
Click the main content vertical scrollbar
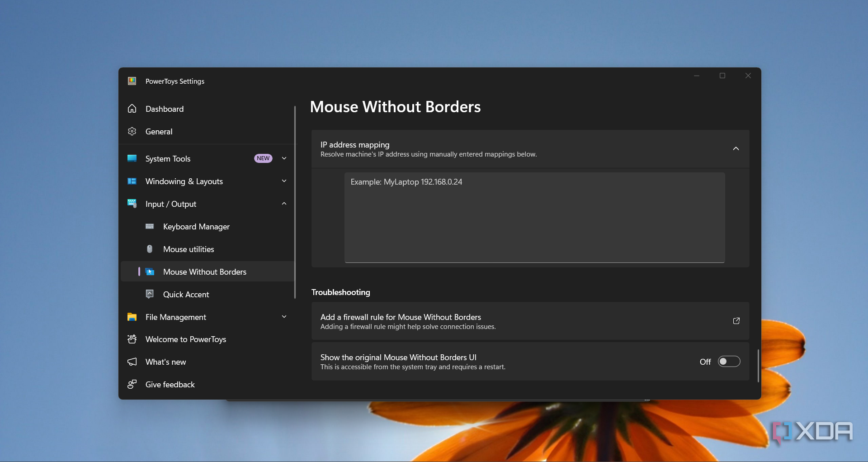758,366
